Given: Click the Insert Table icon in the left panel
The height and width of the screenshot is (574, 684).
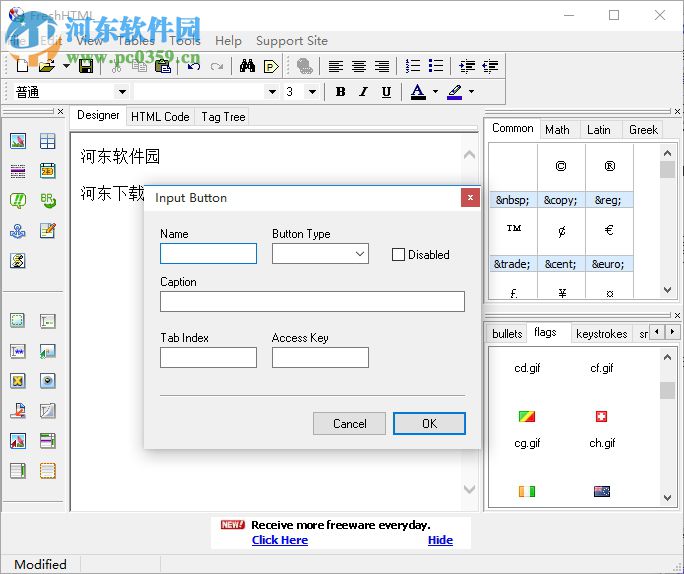Looking at the screenshot, I should (x=48, y=141).
